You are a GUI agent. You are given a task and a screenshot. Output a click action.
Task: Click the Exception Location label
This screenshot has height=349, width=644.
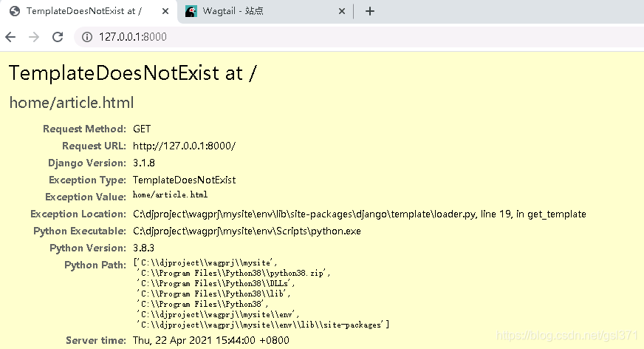78,214
